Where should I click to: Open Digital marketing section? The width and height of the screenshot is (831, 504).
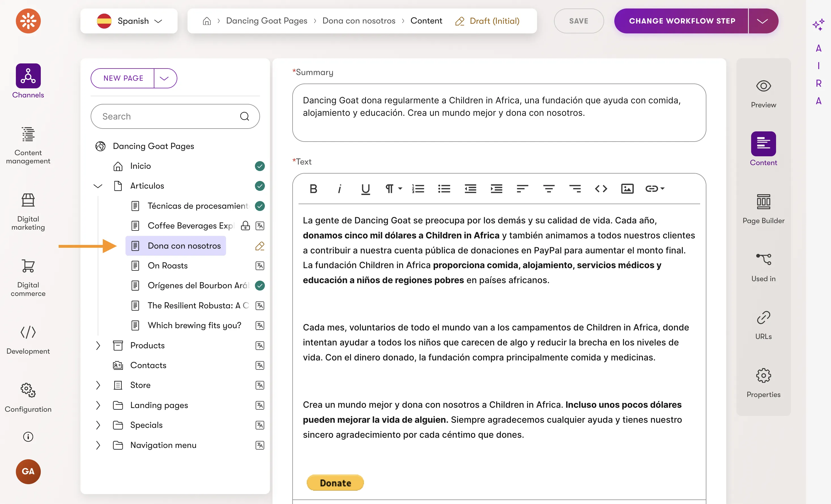coord(28,212)
